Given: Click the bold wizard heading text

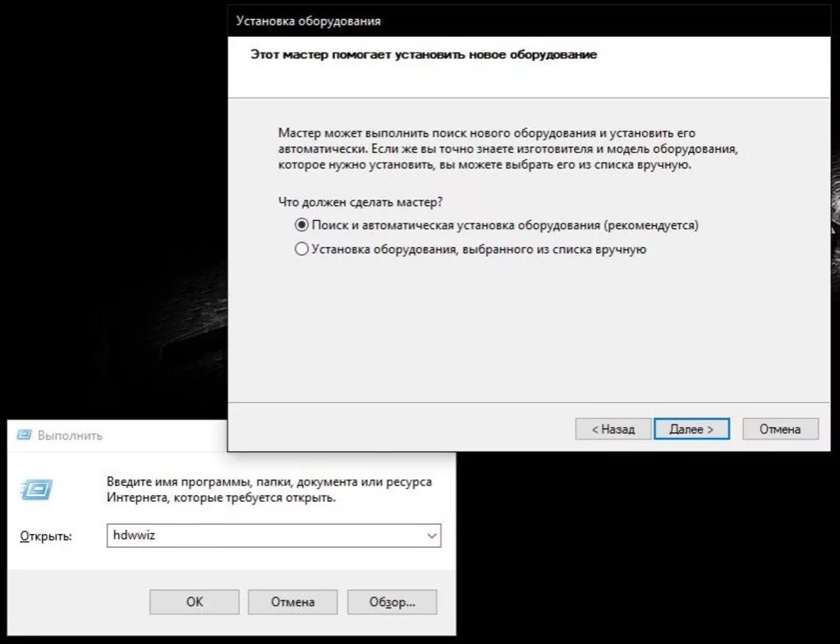Looking at the screenshot, I should coord(424,55).
